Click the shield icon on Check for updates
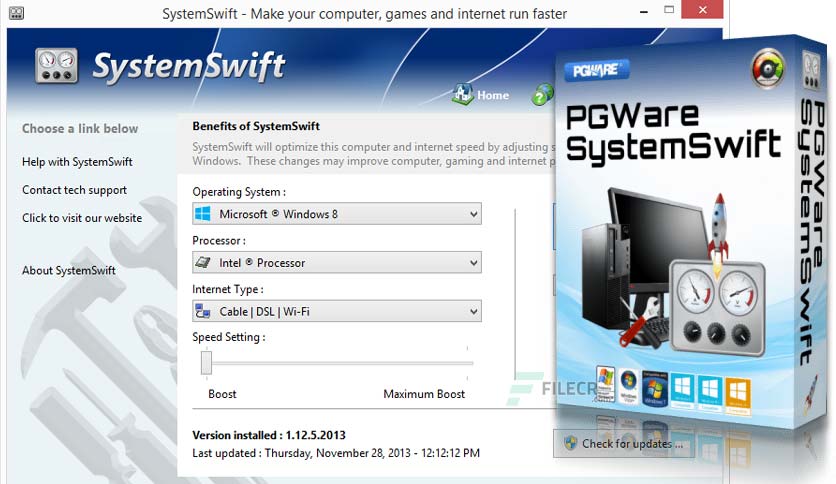The width and height of the screenshot is (836, 484). tap(570, 443)
